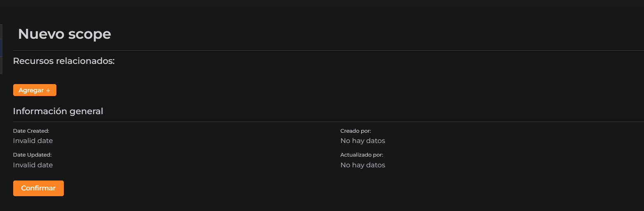Screen dimensions: 644x211
Task: Click the Creado por label
Action: point(355,131)
